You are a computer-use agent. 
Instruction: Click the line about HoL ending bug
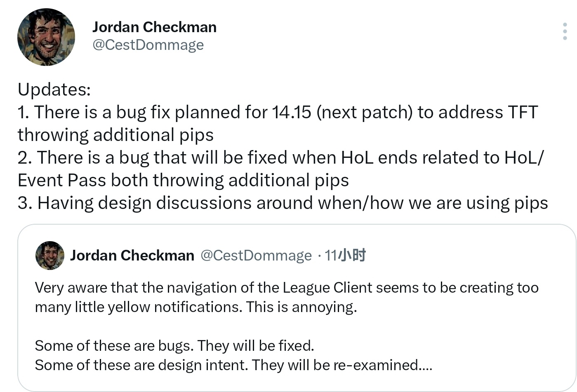pos(281,157)
